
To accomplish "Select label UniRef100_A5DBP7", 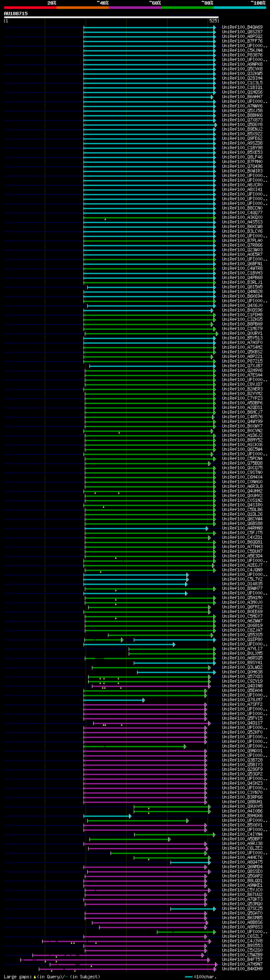I will 242,839.
